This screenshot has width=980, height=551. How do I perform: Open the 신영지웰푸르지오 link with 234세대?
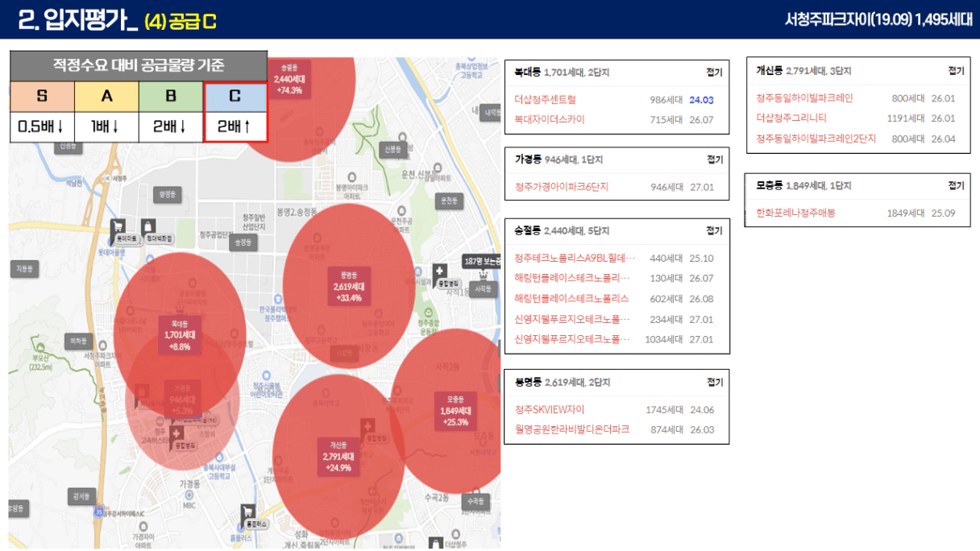572,319
